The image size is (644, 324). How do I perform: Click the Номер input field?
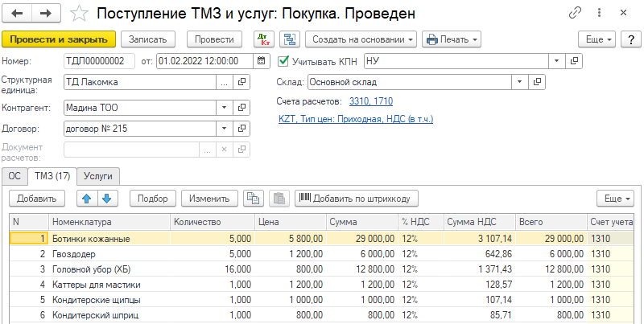point(99,60)
